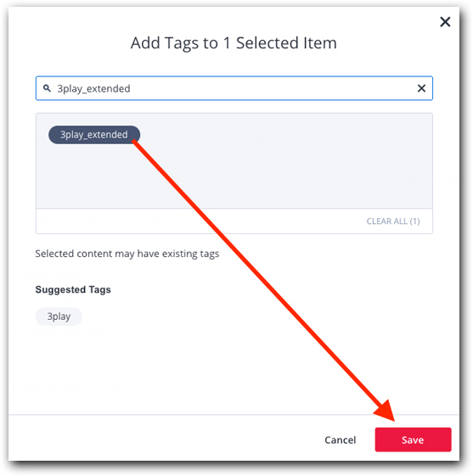This screenshot has height=476, width=473.
Task: Click the magnifier search icon
Action: pos(47,88)
